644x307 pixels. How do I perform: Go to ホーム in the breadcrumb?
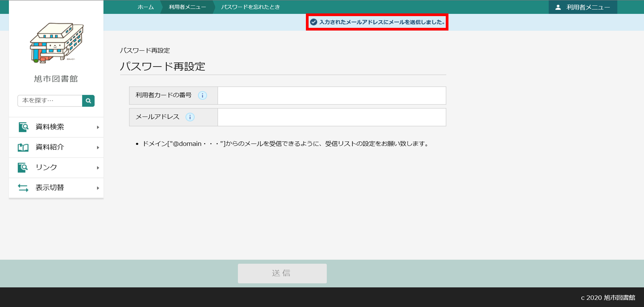(x=146, y=7)
